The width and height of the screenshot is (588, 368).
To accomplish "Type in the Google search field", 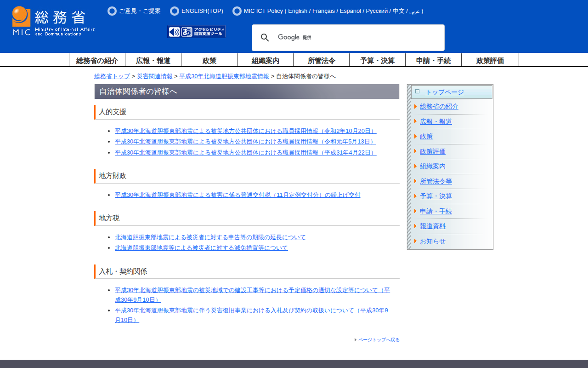I will point(367,38).
